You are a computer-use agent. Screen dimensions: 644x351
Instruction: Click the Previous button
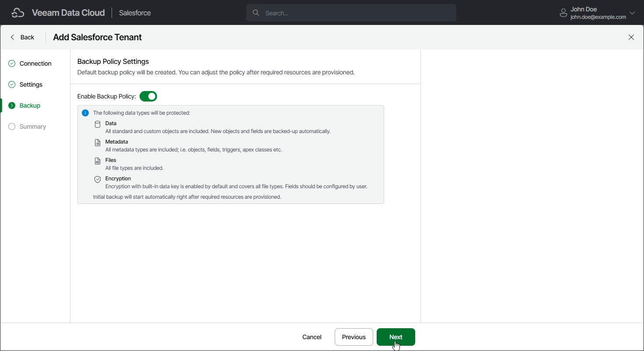click(354, 337)
